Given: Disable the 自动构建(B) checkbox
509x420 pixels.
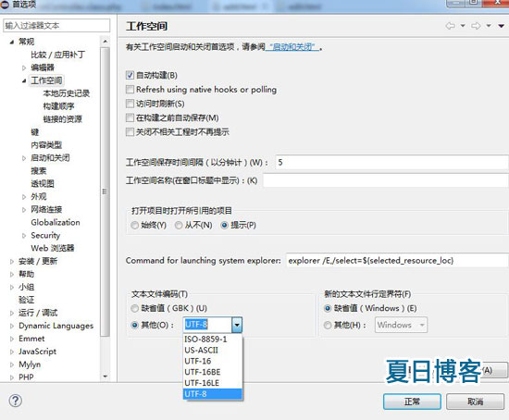Looking at the screenshot, I should coord(130,75).
